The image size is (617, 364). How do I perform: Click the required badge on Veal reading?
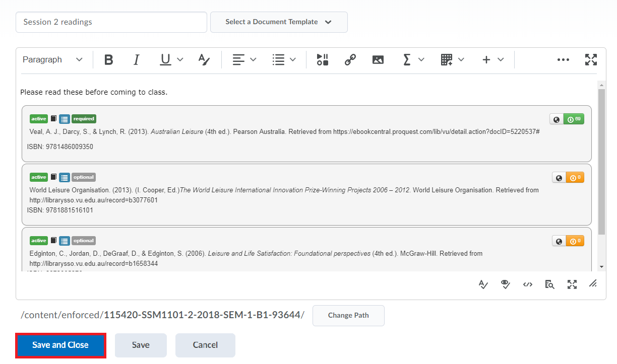point(84,119)
